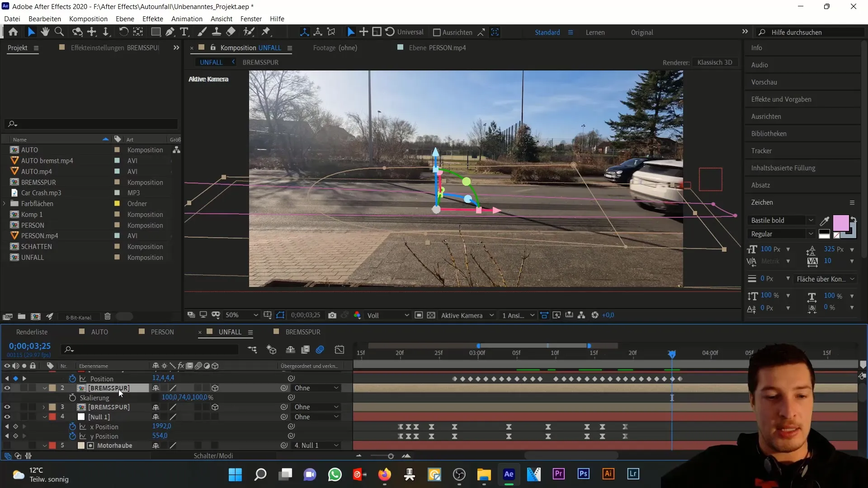
Task: Open the Komposition menu in menu bar
Action: [88, 19]
